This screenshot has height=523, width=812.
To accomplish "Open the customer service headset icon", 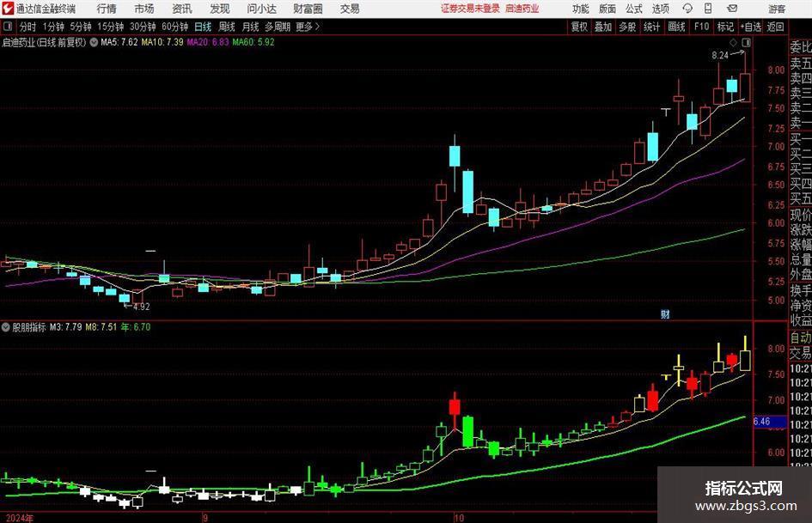I will tap(687, 9).
